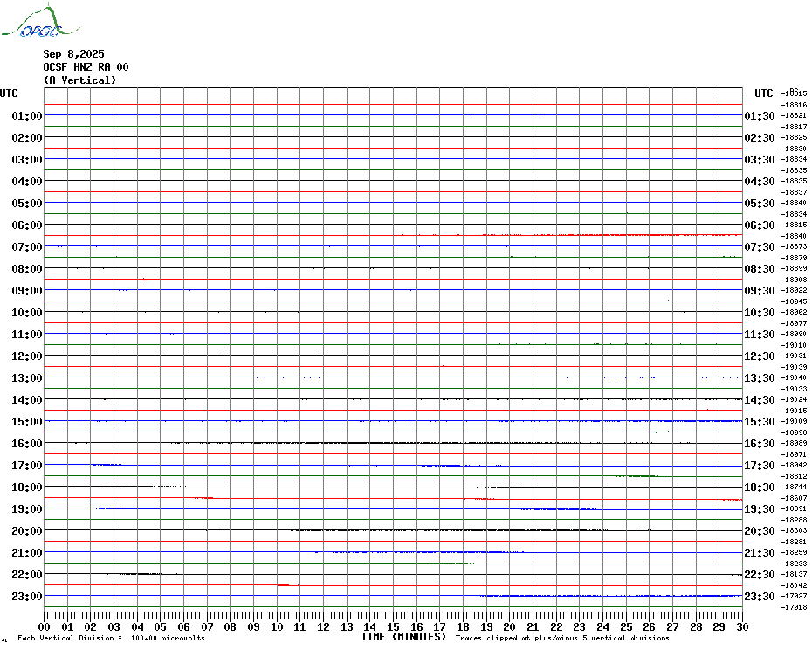Click the DC offset value '-18391'
The image size is (812, 650).
point(794,509)
